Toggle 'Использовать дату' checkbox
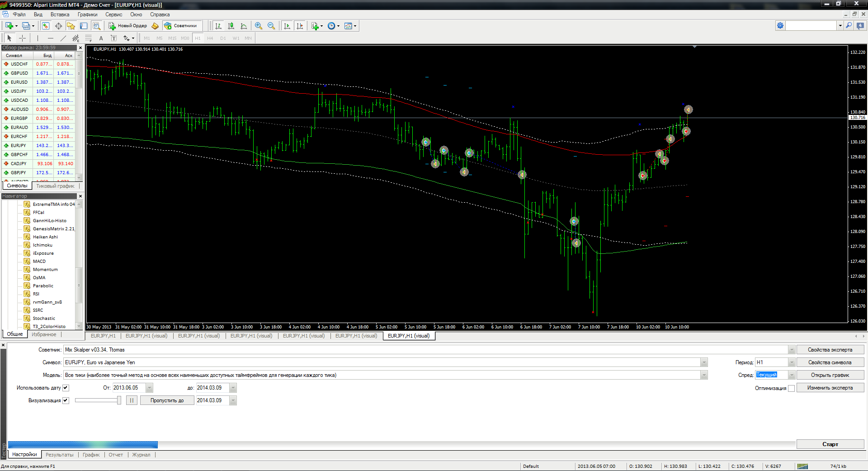Screen dimensions: 868x471 pyautogui.click(x=66, y=388)
